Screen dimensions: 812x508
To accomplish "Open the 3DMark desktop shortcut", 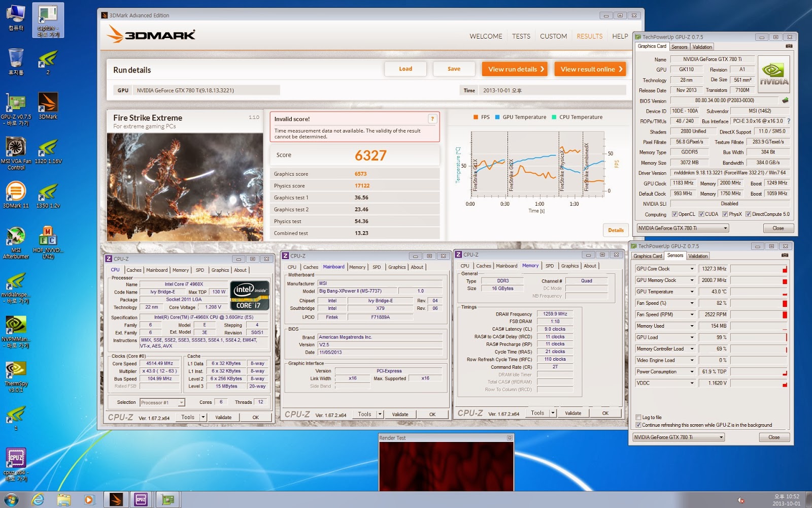I will (48, 106).
